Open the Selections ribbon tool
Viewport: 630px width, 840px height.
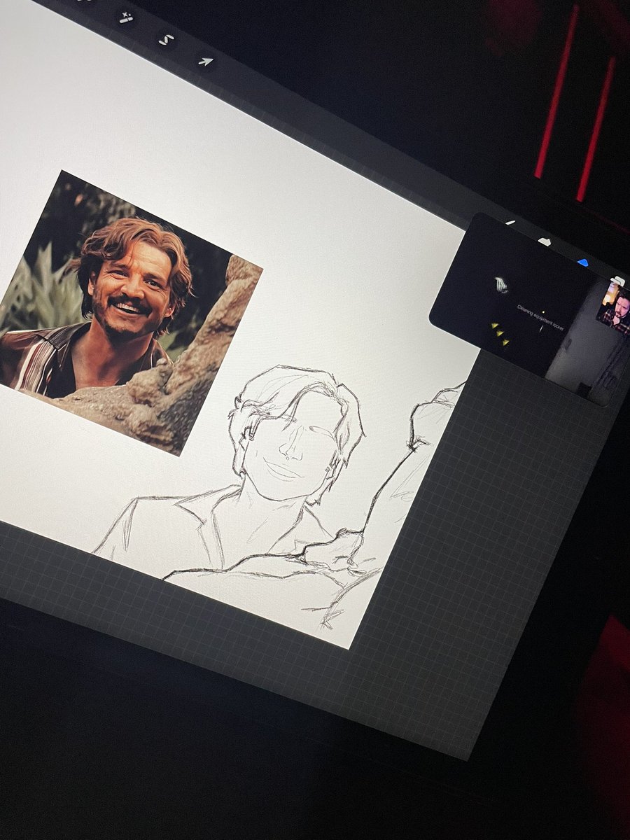click(166, 38)
